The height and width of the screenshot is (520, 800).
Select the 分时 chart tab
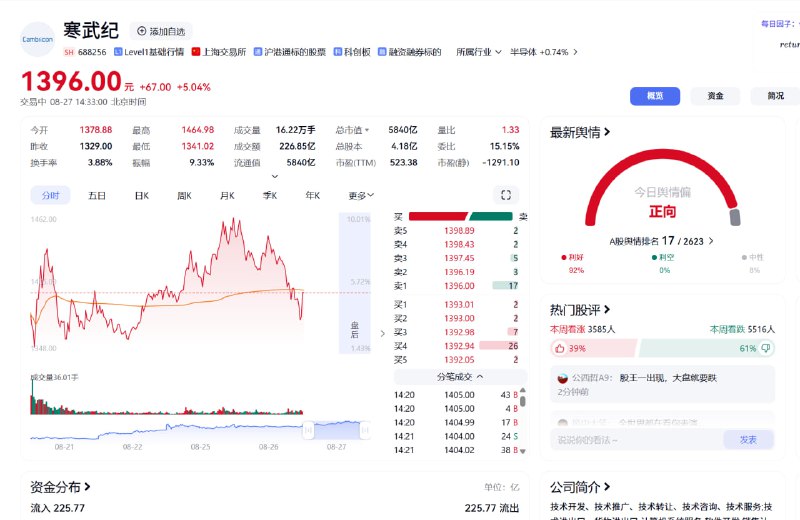point(51,195)
